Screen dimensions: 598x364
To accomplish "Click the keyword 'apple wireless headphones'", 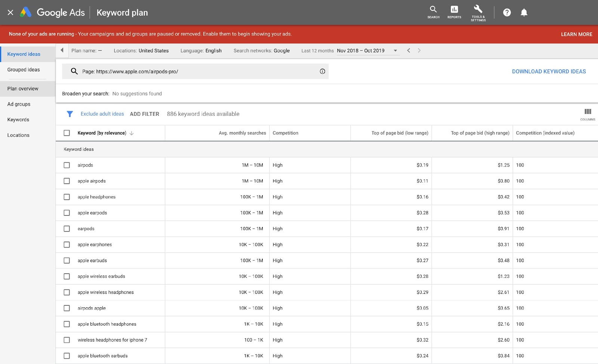I will click(x=106, y=292).
